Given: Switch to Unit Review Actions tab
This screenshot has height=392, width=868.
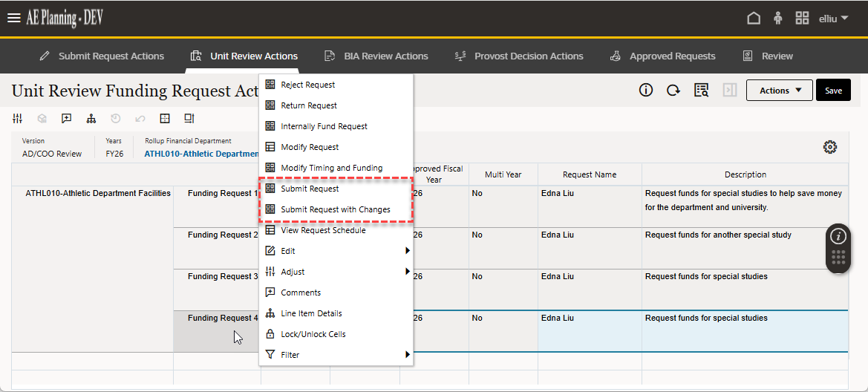Looking at the screenshot, I should tap(244, 56).
